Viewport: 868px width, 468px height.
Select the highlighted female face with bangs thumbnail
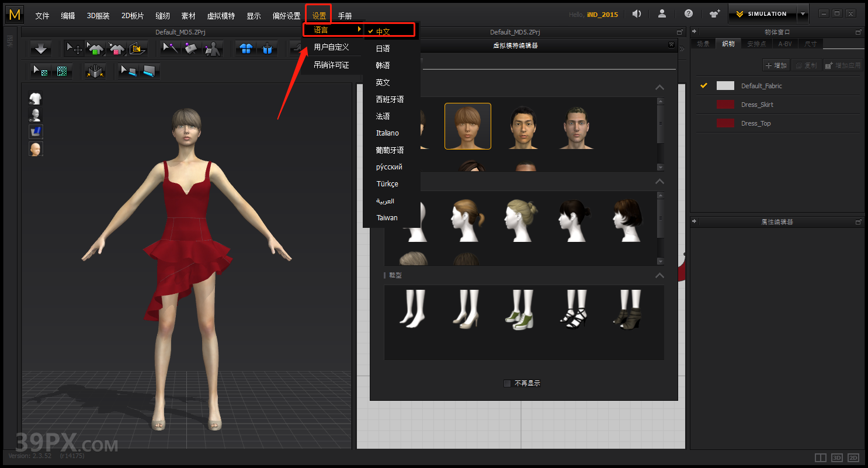tap(468, 126)
